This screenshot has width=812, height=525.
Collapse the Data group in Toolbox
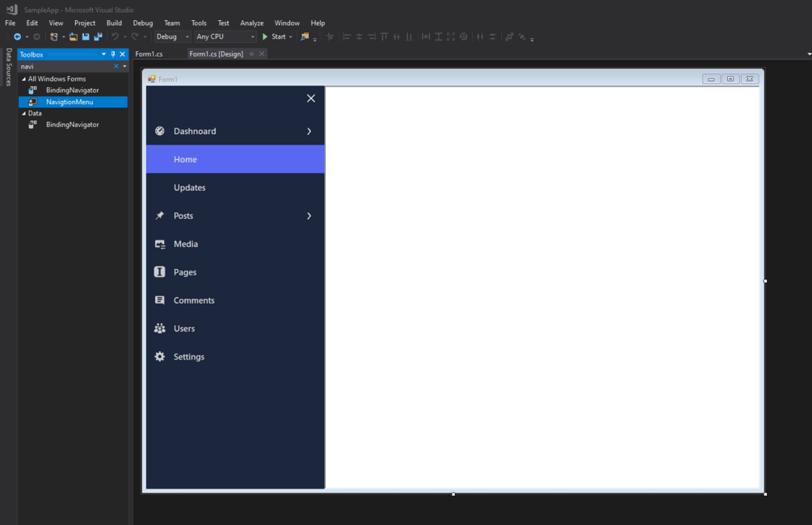[23, 113]
